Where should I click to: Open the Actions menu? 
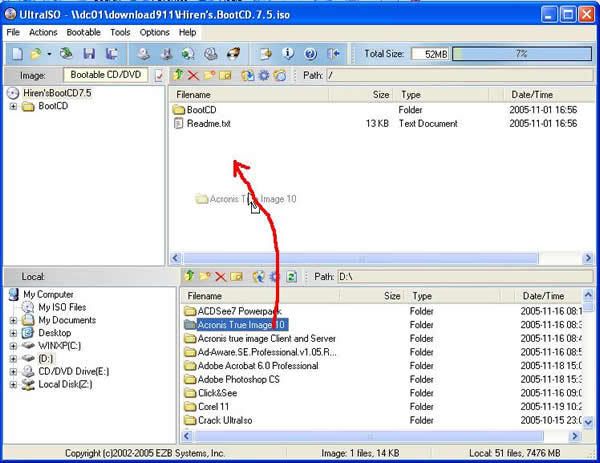click(x=43, y=33)
